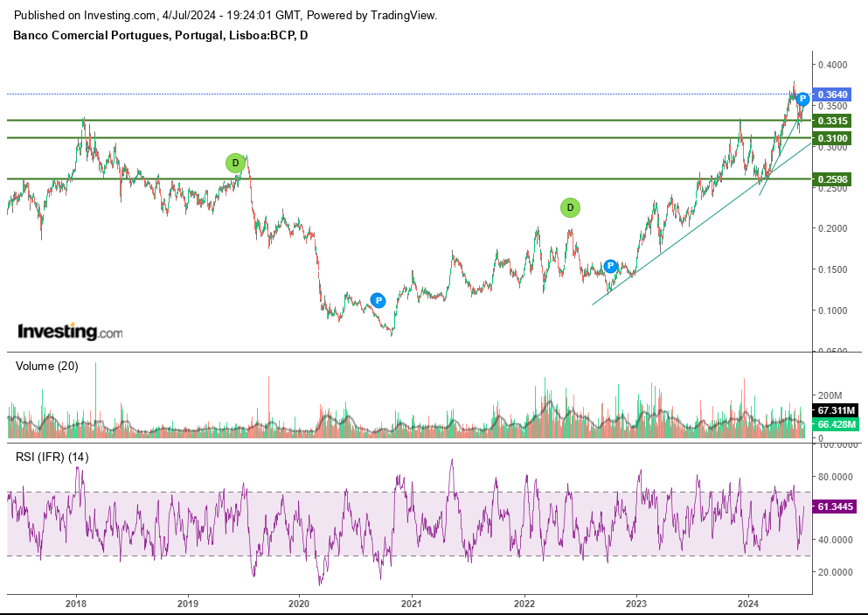868x615 pixels.
Task: Click the 66.428M volume value label
Action: 836,424
